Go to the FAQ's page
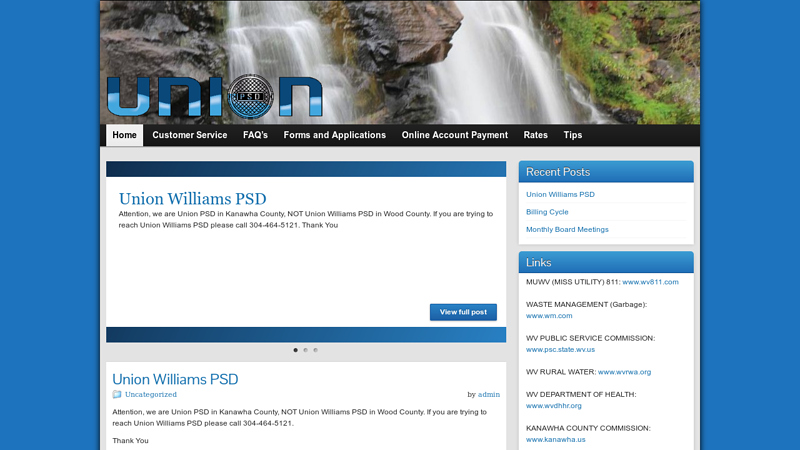 click(255, 135)
